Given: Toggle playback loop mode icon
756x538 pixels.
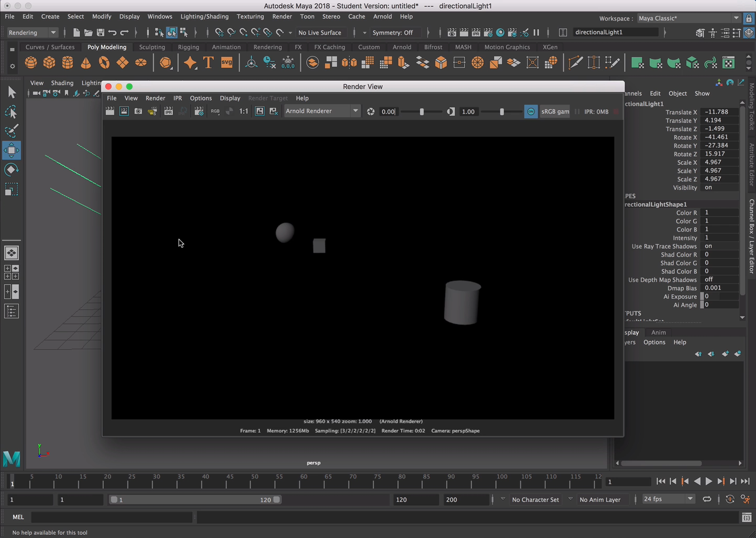Looking at the screenshot, I should tap(707, 499).
